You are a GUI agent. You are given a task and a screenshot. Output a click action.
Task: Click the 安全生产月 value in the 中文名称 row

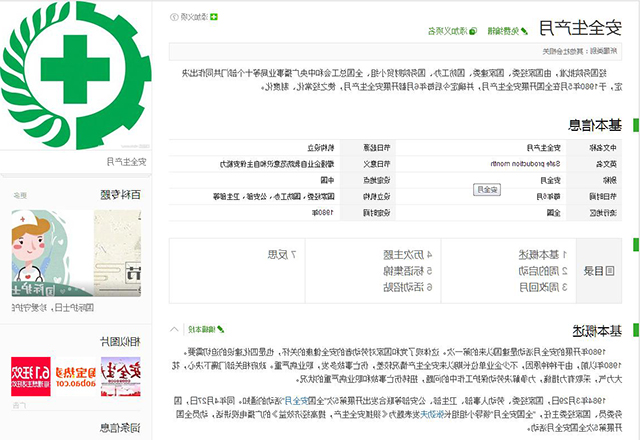(x=543, y=148)
